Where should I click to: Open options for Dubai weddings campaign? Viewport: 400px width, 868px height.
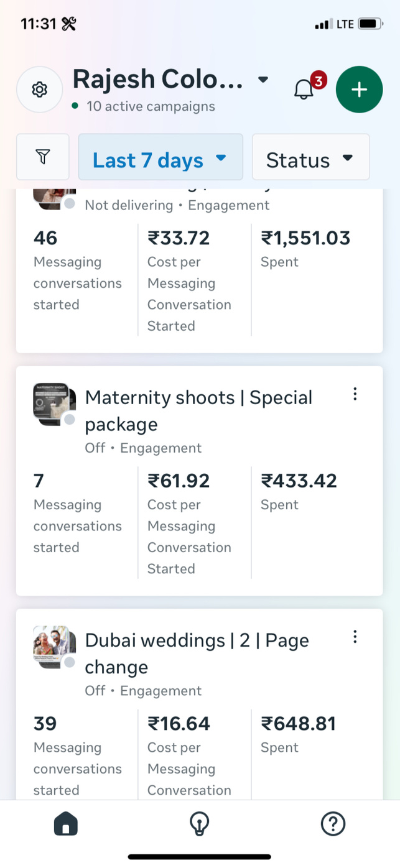point(355,637)
